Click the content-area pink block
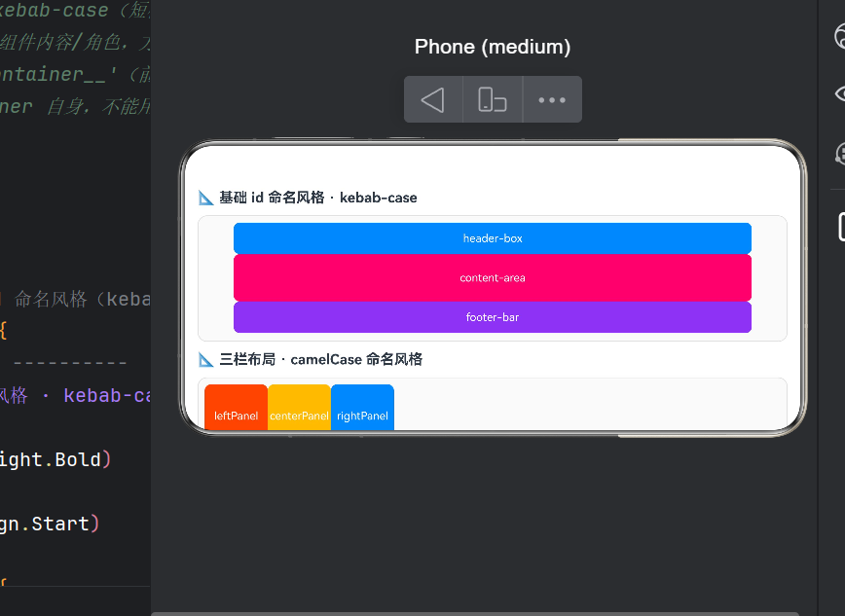This screenshot has width=845, height=616. (492, 277)
